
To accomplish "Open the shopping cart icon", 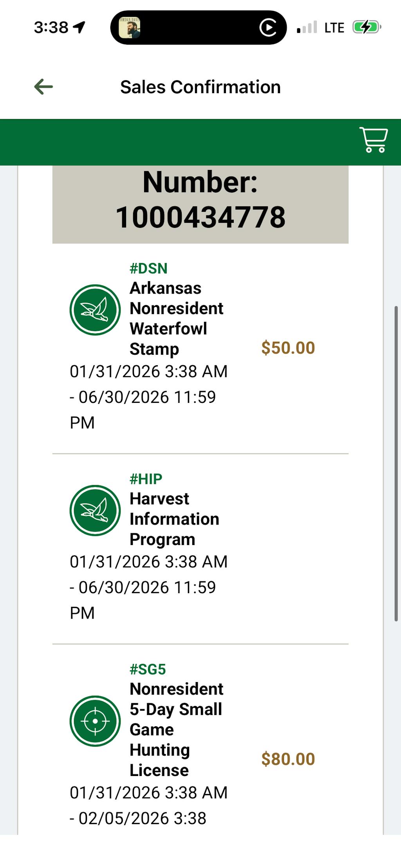I will point(374,140).
